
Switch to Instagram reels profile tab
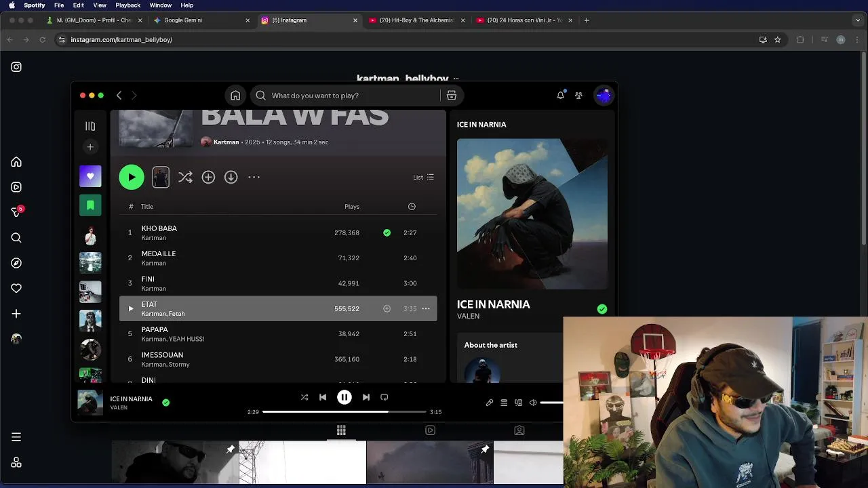[430, 430]
